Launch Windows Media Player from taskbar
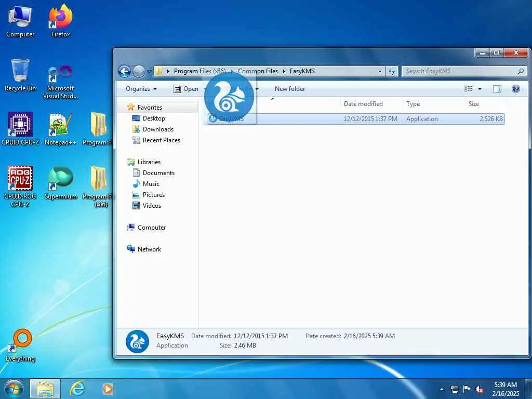This screenshot has height=399, width=532. (108, 389)
